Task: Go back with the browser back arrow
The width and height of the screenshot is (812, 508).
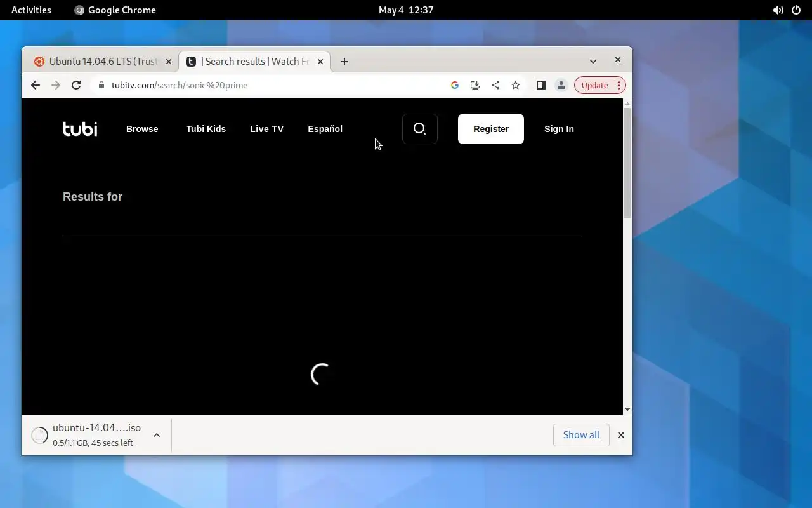Action: 36,85
